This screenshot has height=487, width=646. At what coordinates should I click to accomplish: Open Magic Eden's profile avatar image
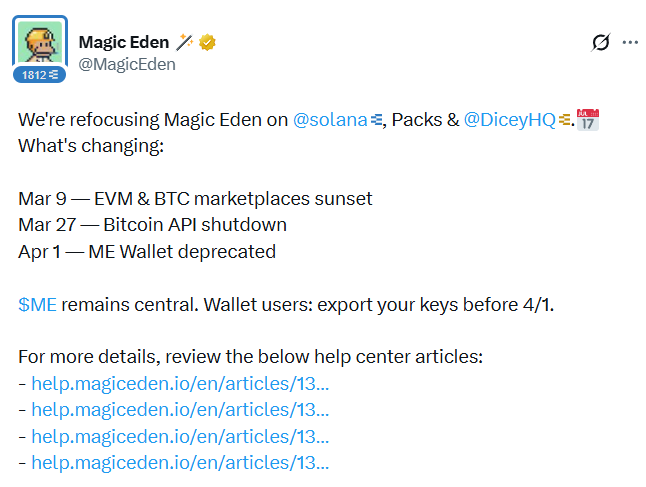(40, 41)
